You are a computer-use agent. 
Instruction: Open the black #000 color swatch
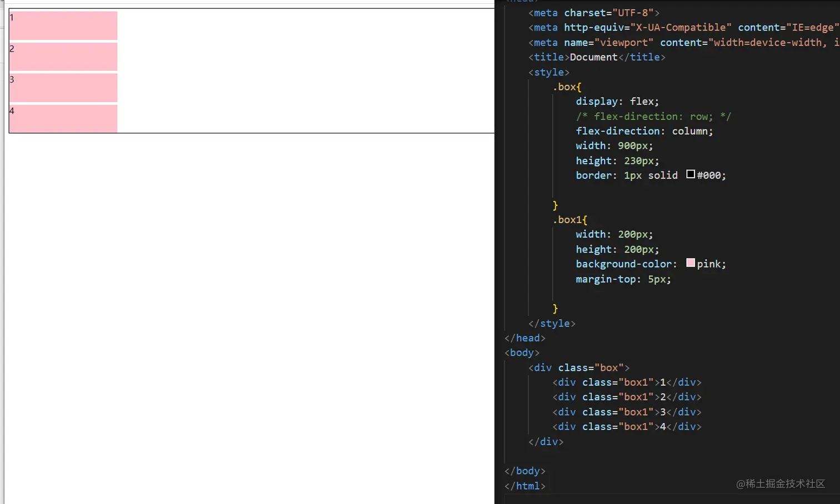(691, 174)
